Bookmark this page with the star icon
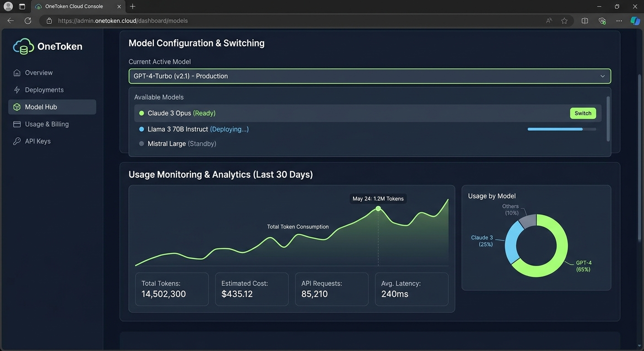Image resolution: width=644 pixels, height=351 pixels. coord(564,21)
